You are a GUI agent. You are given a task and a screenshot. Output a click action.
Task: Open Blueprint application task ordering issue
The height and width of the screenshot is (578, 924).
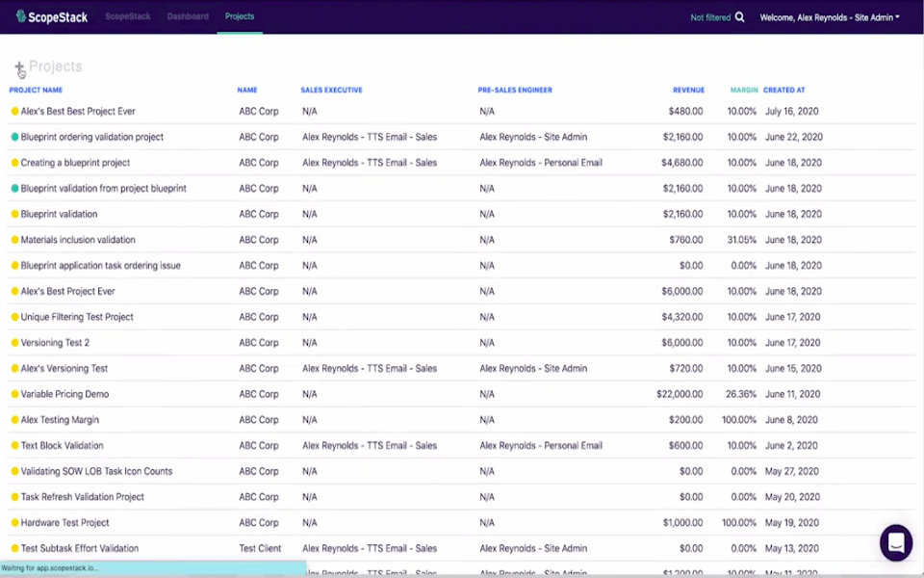click(x=100, y=266)
